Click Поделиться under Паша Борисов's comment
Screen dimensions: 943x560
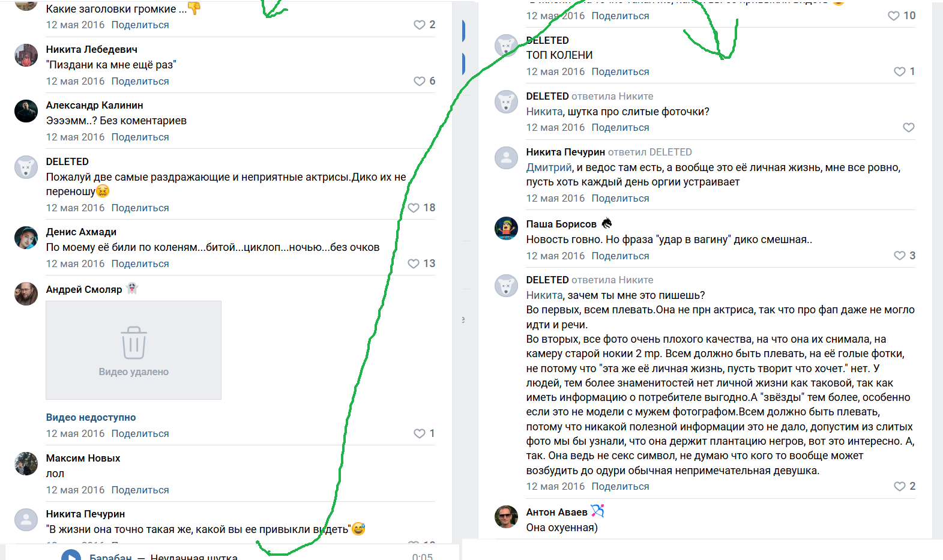click(620, 256)
